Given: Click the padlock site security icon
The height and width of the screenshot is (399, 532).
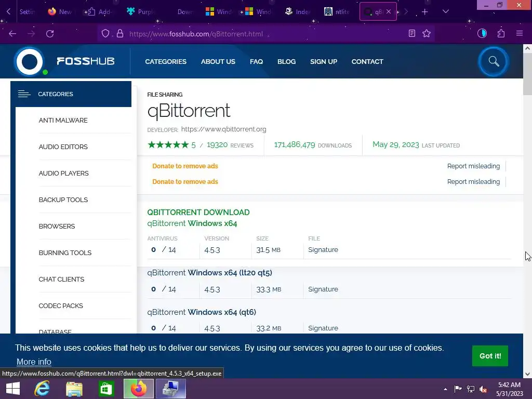Looking at the screenshot, I should tap(120, 34).
